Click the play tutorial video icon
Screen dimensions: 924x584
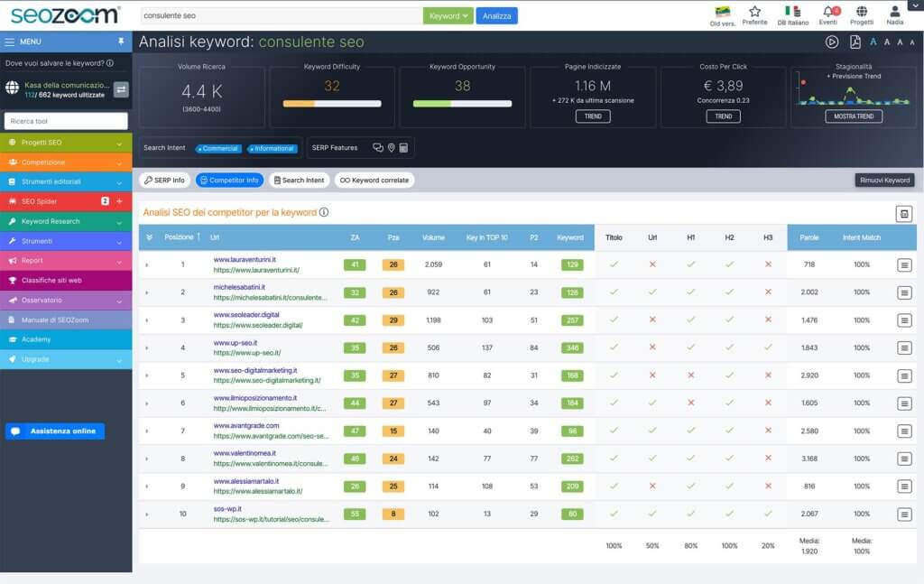point(832,42)
